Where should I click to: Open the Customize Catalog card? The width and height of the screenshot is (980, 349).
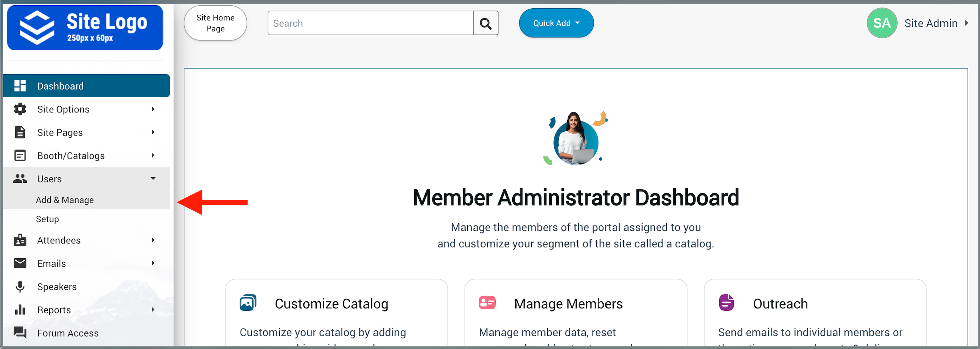pyautogui.click(x=331, y=304)
